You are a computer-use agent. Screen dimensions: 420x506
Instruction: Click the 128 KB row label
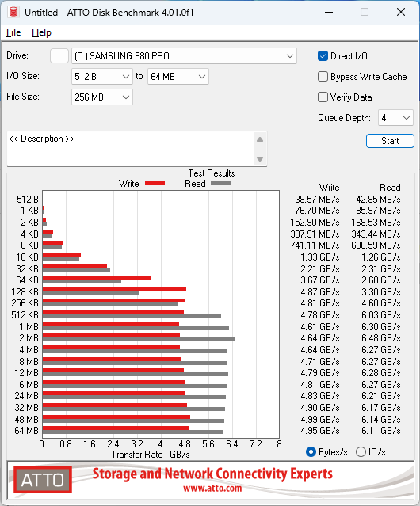25,291
